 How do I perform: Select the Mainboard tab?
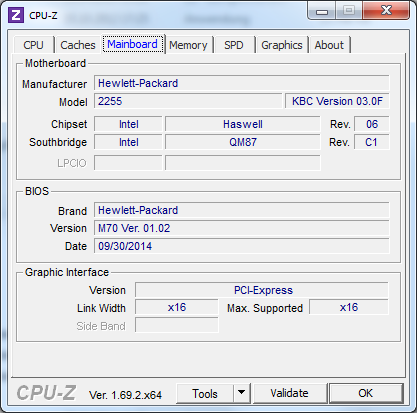[x=133, y=44]
